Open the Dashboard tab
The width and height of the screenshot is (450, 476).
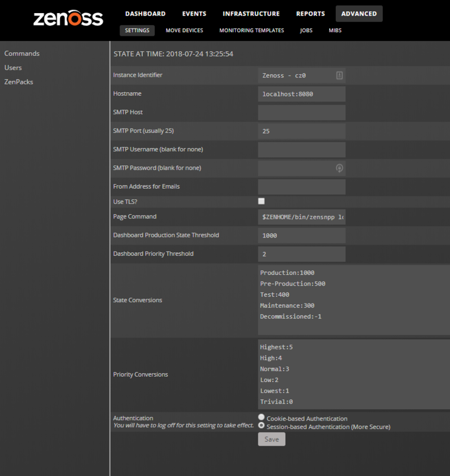click(145, 14)
